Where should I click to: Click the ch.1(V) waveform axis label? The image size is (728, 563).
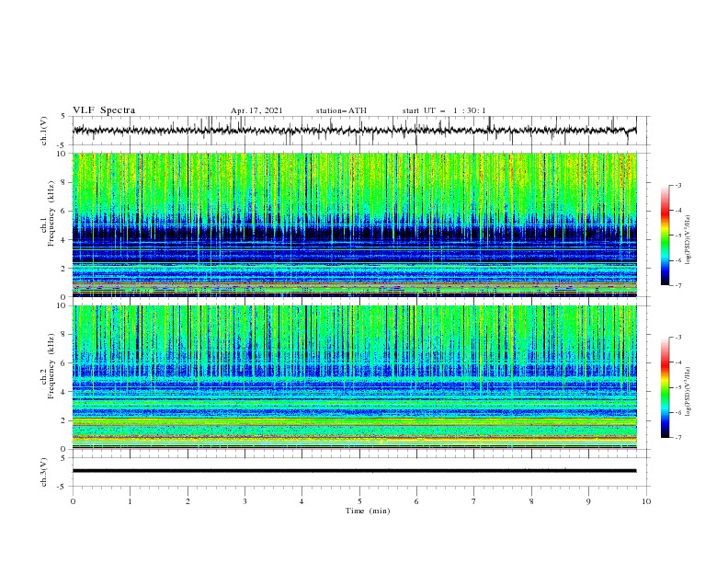(x=43, y=131)
